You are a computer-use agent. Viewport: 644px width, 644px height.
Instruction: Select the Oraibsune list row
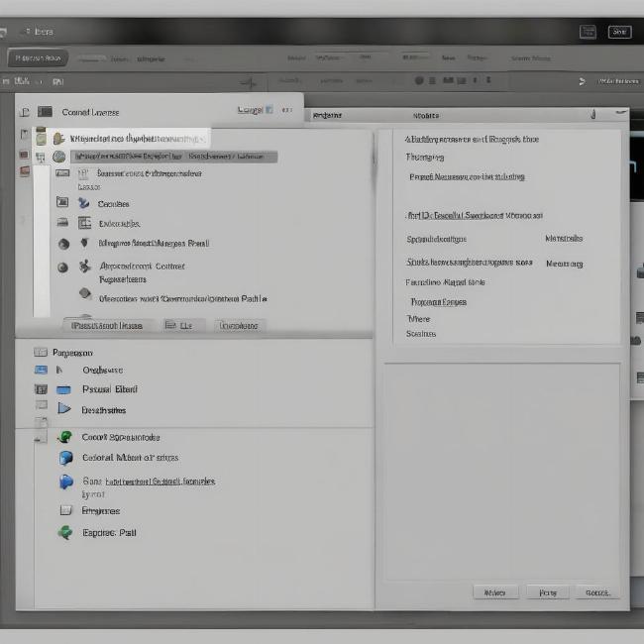click(x=102, y=370)
